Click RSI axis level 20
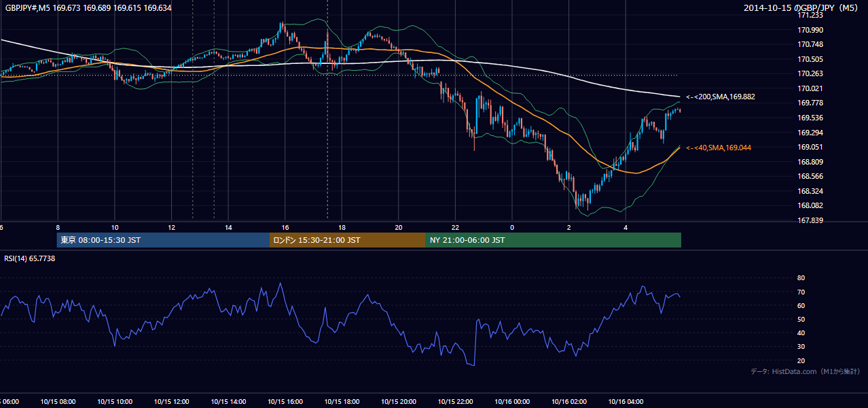The width and height of the screenshot is (868, 408). pos(801,360)
